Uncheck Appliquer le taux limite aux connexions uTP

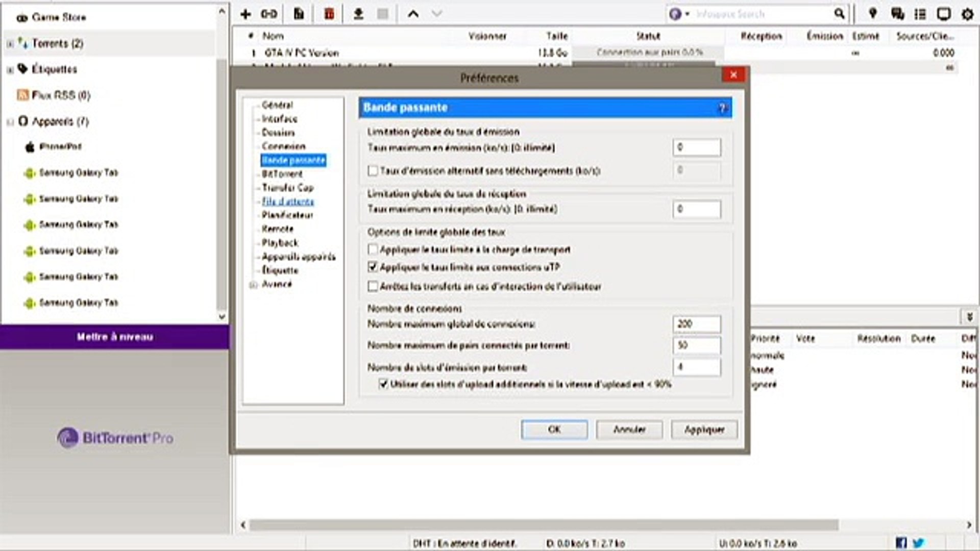[373, 267]
